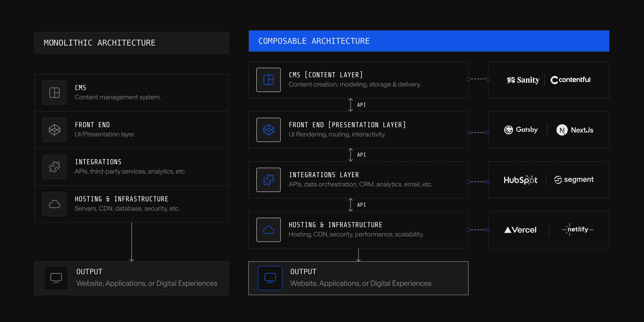The width and height of the screenshot is (644, 322).
Task: Click the blue Integrations Layer puzzle icon
Action: tap(269, 180)
